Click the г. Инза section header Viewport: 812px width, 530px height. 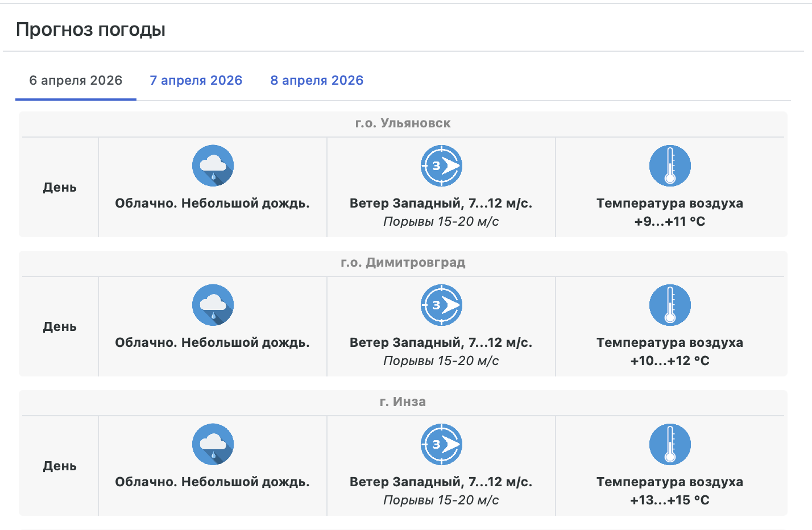[x=403, y=401]
